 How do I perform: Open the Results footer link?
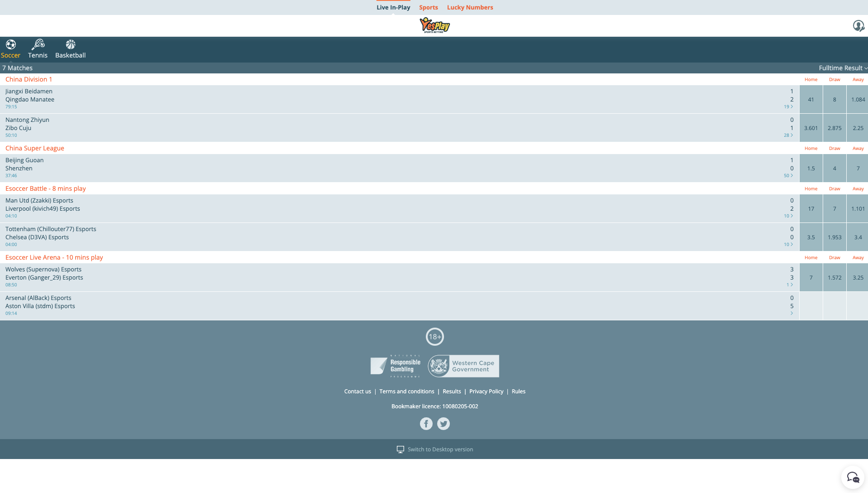[x=452, y=391]
